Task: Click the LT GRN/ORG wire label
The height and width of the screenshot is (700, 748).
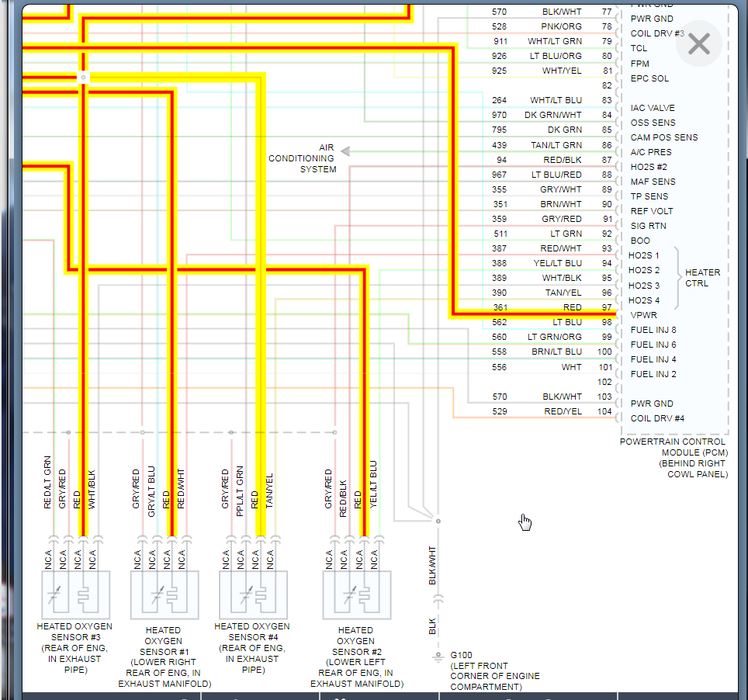Action: click(554, 337)
